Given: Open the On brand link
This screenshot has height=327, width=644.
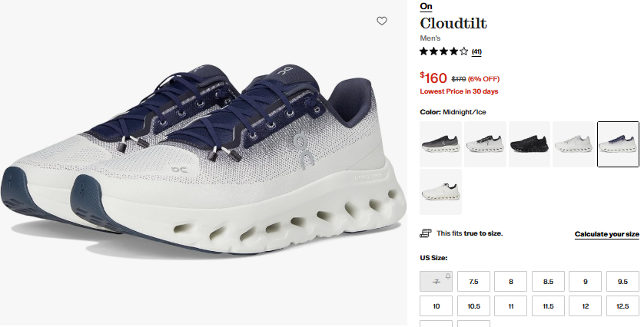Looking at the screenshot, I should click(426, 6).
